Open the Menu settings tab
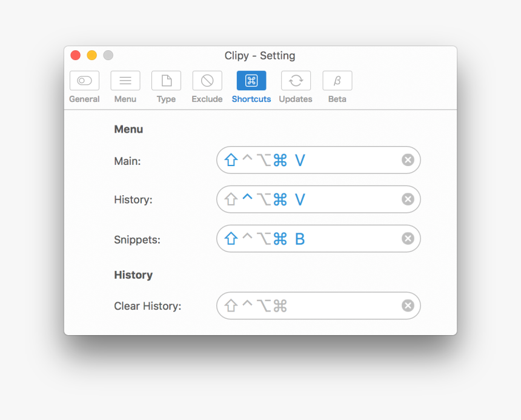This screenshot has height=420, width=521. coord(125,87)
